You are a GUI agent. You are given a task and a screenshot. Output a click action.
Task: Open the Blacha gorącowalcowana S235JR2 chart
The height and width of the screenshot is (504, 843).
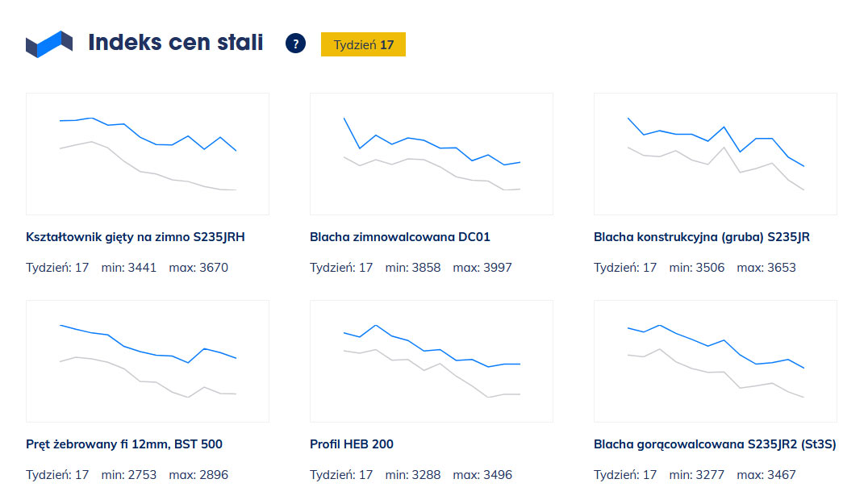[x=715, y=361]
